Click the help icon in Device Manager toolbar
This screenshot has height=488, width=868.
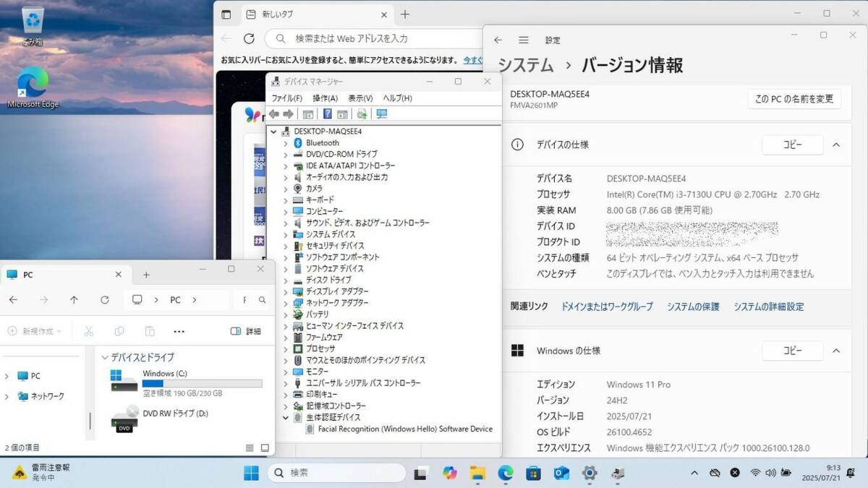click(x=327, y=114)
